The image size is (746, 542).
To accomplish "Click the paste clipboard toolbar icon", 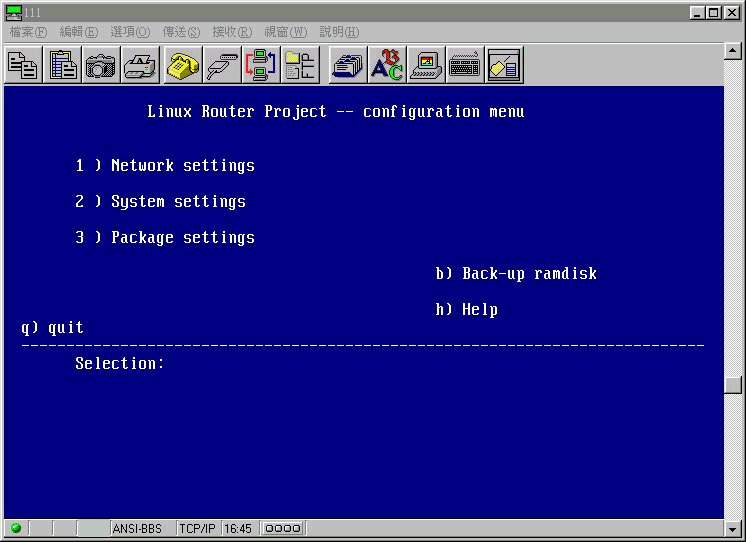I will (x=62, y=65).
